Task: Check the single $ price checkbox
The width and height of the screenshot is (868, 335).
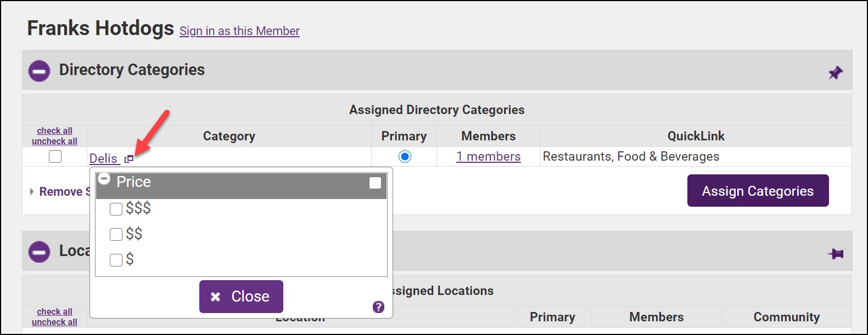Action: [116, 260]
